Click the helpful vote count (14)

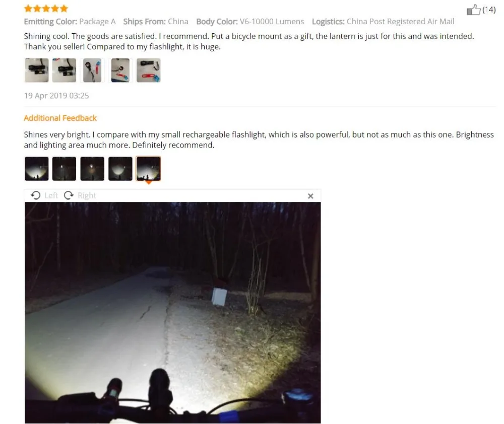click(489, 10)
